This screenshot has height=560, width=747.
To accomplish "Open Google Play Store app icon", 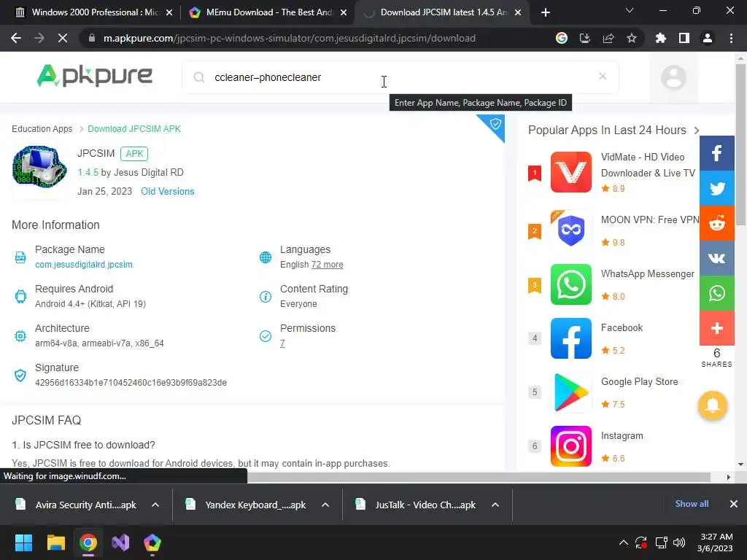I will pos(570,392).
